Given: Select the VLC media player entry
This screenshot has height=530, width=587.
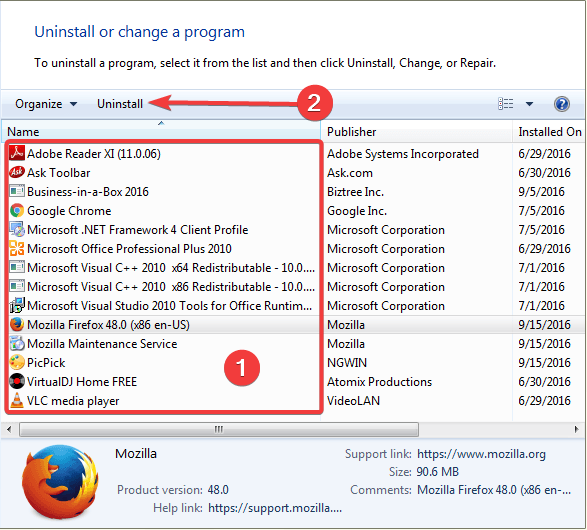Looking at the screenshot, I should point(73,401).
